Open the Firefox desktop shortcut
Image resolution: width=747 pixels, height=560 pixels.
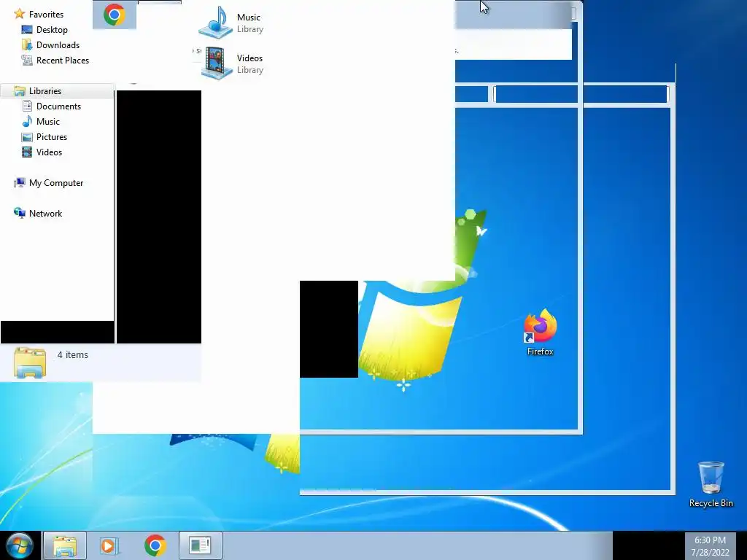click(x=541, y=332)
